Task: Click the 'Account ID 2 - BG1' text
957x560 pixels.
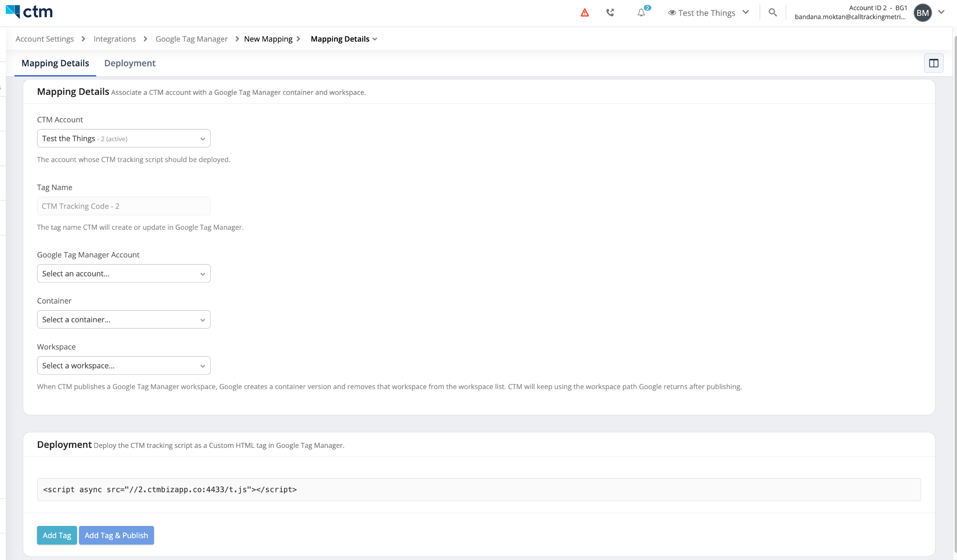Action: (878, 8)
